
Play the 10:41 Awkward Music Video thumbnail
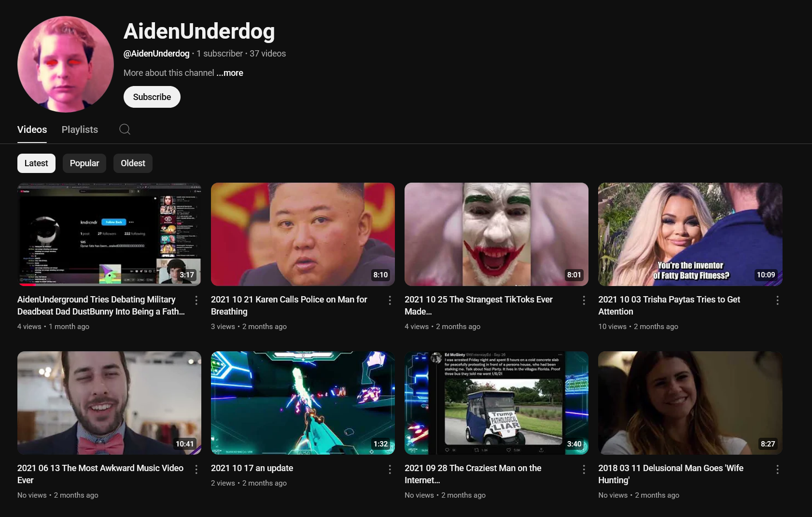click(x=109, y=403)
